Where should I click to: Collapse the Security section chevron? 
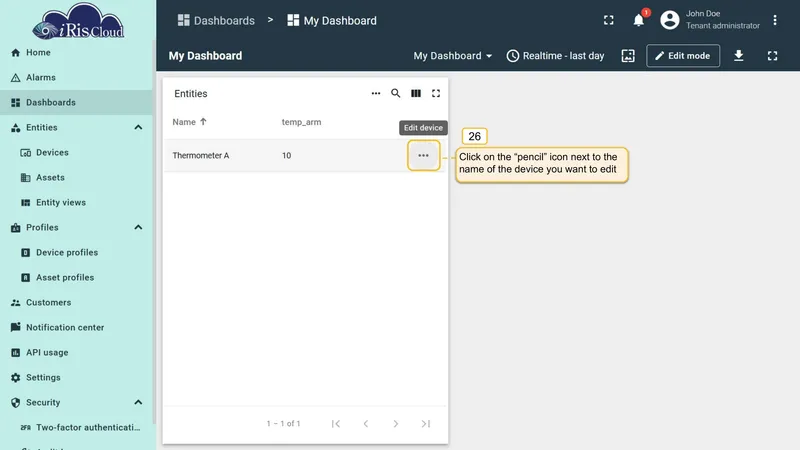pyautogui.click(x=138, y=403)
